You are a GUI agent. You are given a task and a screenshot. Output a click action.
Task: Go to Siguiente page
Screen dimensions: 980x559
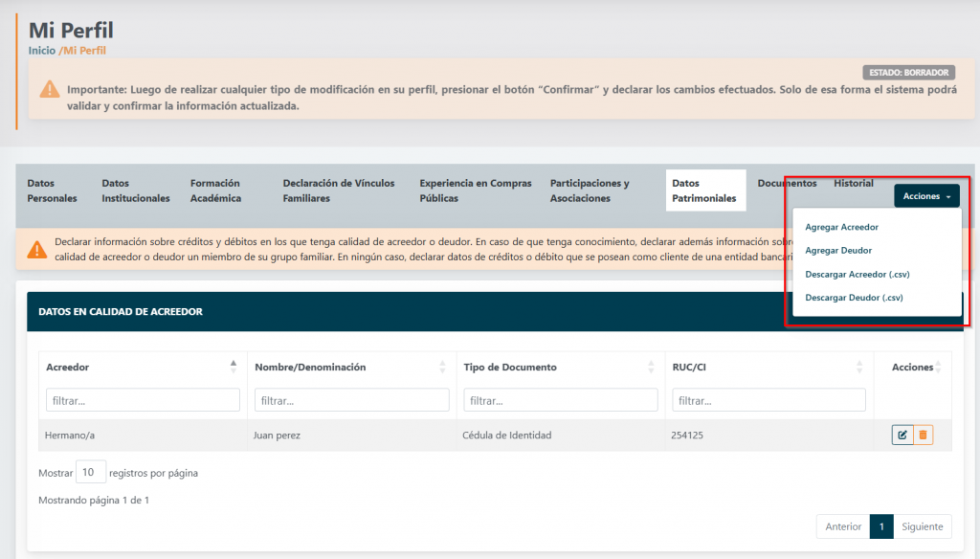pos(922,526)
